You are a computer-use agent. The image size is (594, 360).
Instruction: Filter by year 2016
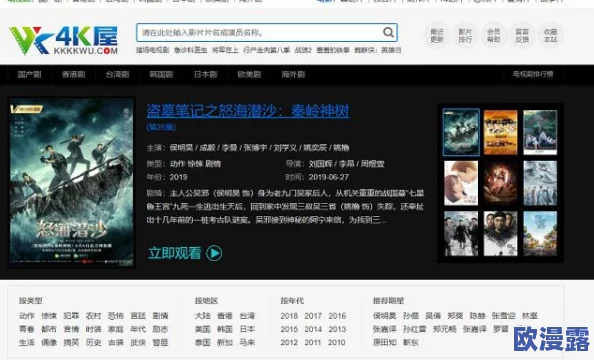(337, 316)
